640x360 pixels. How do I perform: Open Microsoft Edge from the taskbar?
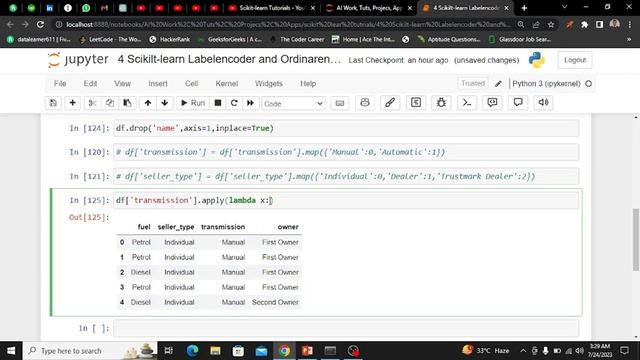tap(192, 351)
